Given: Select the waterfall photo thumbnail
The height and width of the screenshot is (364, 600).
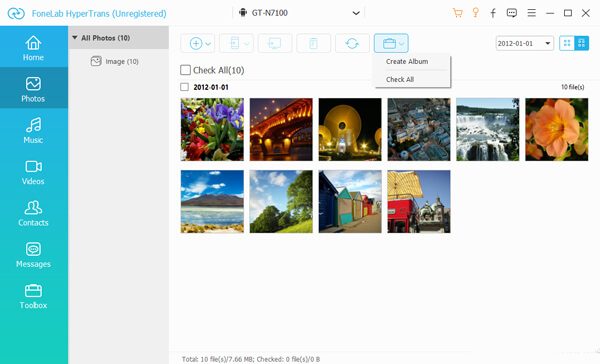Looking at the screenshot, I should tap(488, 129).
